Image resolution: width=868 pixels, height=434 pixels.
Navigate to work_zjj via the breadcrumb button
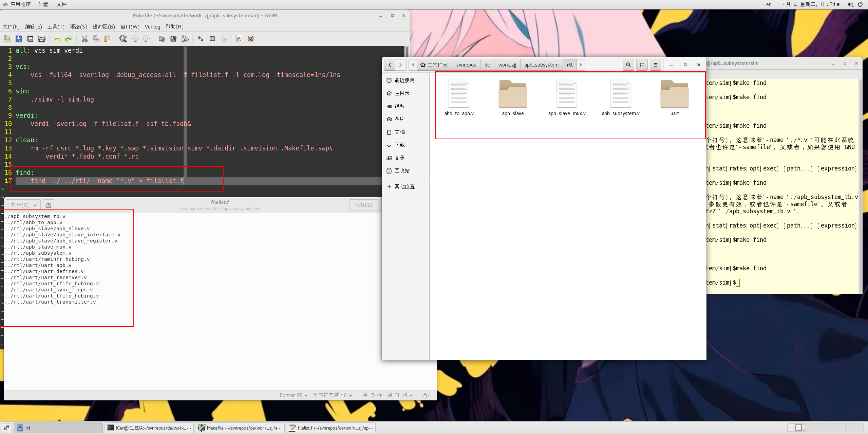507,65
